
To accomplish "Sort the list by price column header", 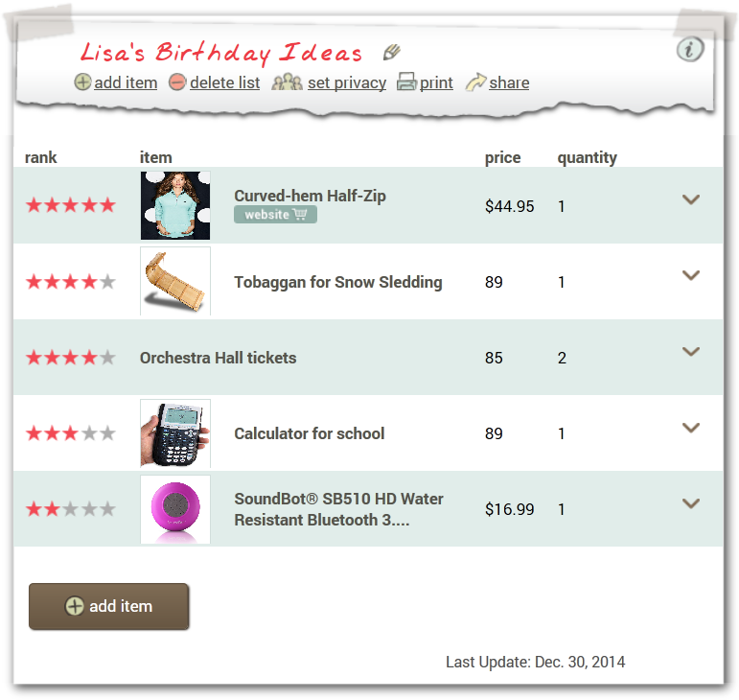I will tap(502, 157).
